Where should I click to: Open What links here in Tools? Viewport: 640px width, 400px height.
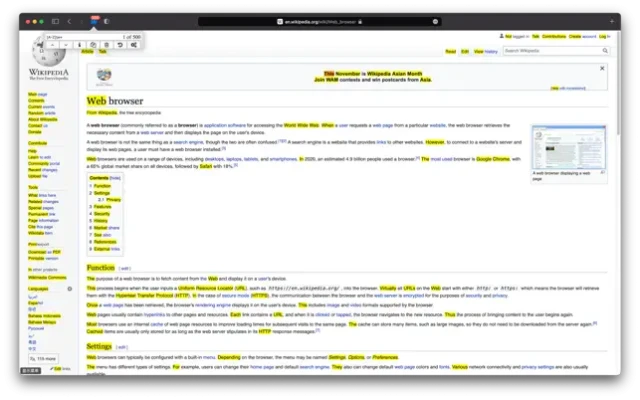42,196
